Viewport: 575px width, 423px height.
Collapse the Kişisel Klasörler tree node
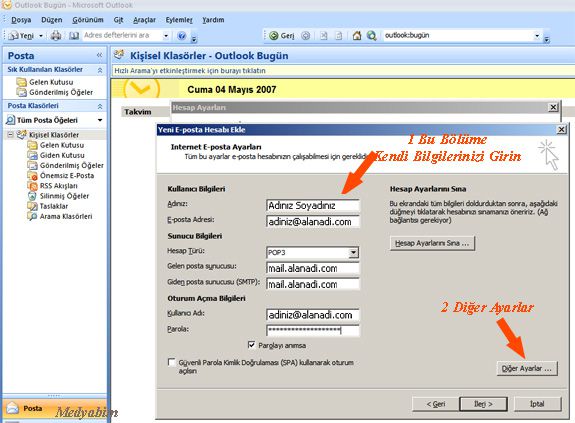10,135
